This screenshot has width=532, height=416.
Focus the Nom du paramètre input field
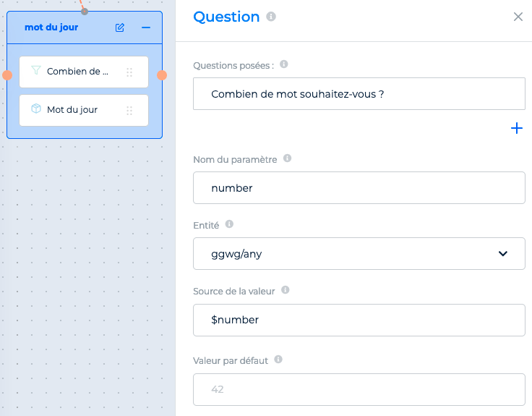[359, 188]
